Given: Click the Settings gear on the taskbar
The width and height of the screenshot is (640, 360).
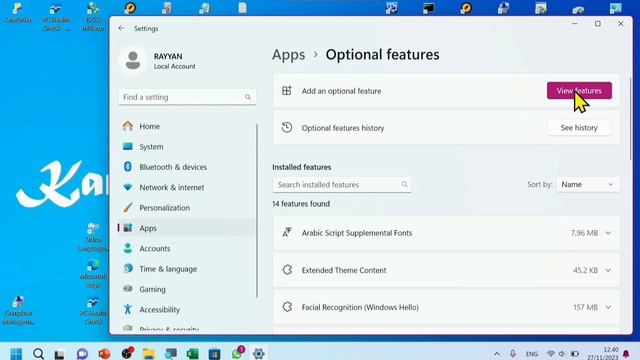Looking at the screenshot, I should (x=258, y=353).
